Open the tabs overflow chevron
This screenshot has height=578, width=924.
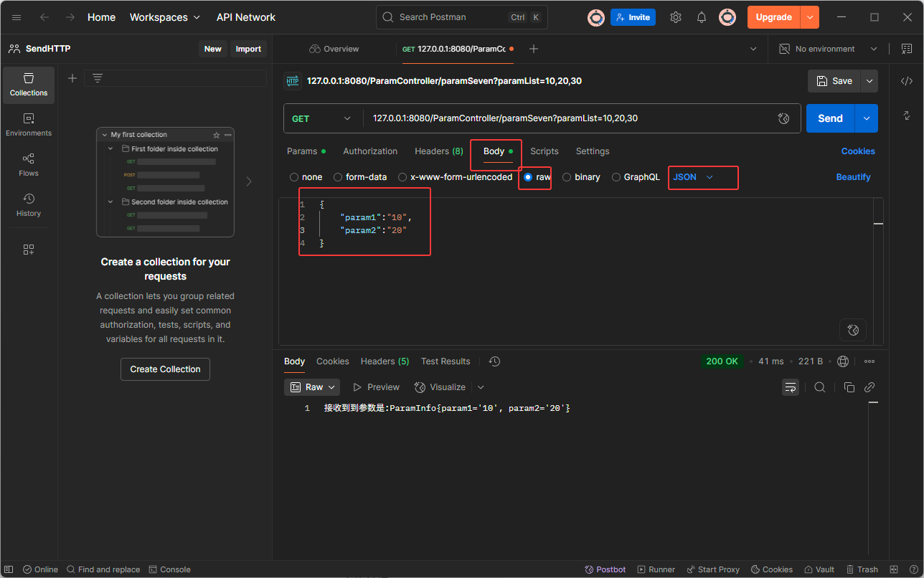[x=753, y=49]
